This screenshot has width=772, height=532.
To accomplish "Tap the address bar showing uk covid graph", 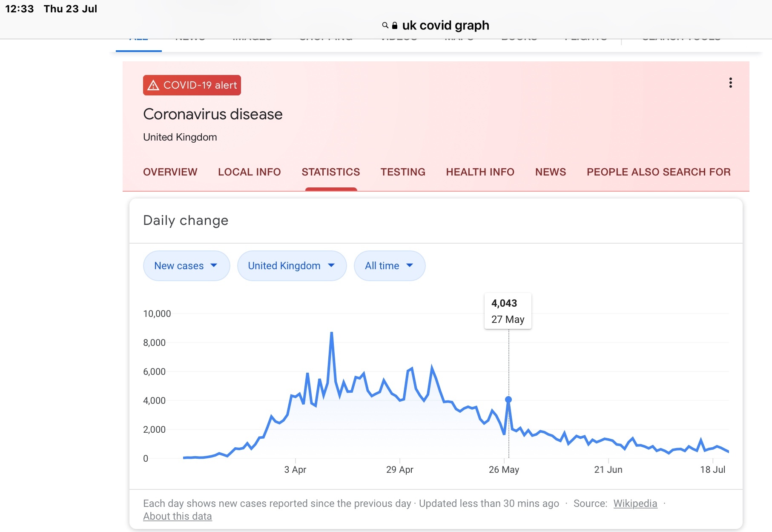I will (x=445, y=26).
